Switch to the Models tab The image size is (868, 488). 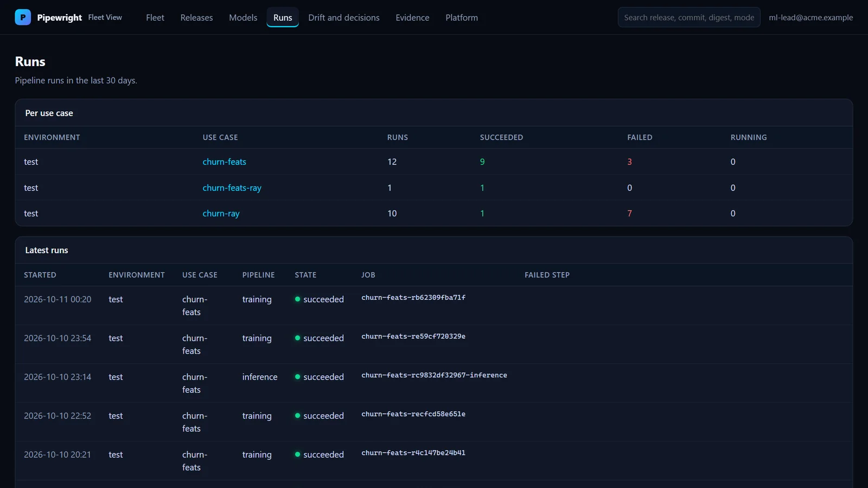pyautogui.click(x=243, y=17)
